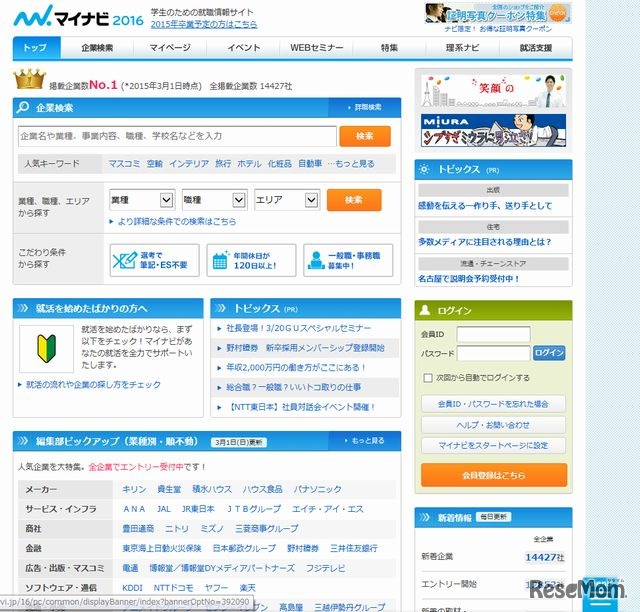Click the キリン company link
This screenshot has height=612, width=640.
(x=134, y=489)
